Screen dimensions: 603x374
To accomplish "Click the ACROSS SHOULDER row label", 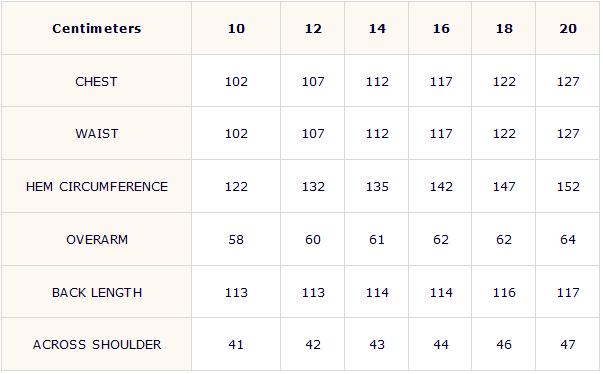I will pos(97,344).
